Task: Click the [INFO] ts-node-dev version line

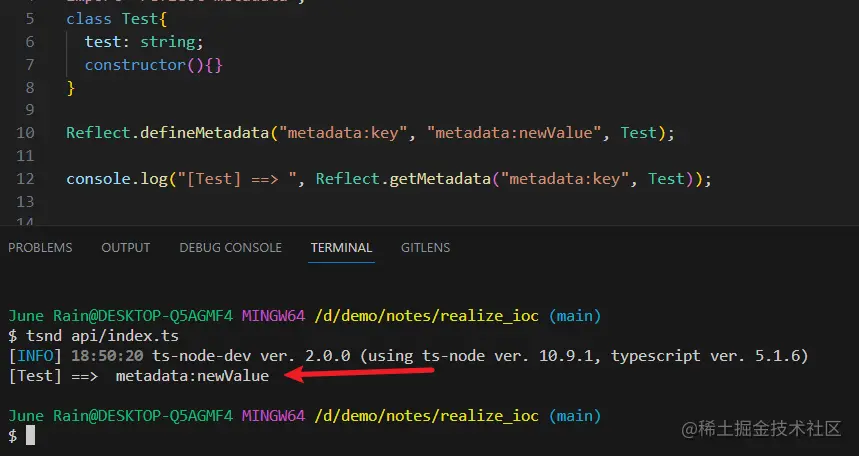Action: point(408,356)
